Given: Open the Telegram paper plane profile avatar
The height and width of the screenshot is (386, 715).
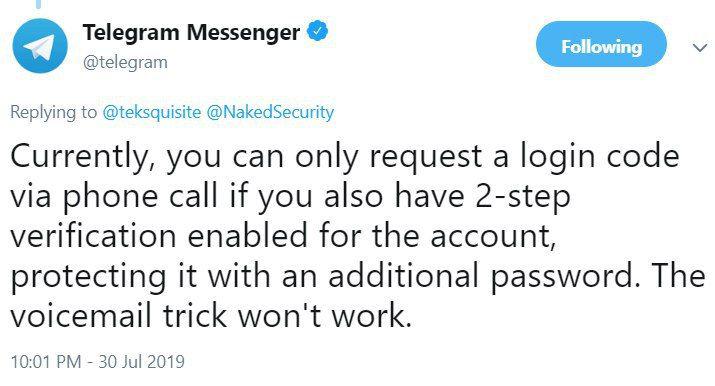Looking at the screenshot, I should [40, 46].
